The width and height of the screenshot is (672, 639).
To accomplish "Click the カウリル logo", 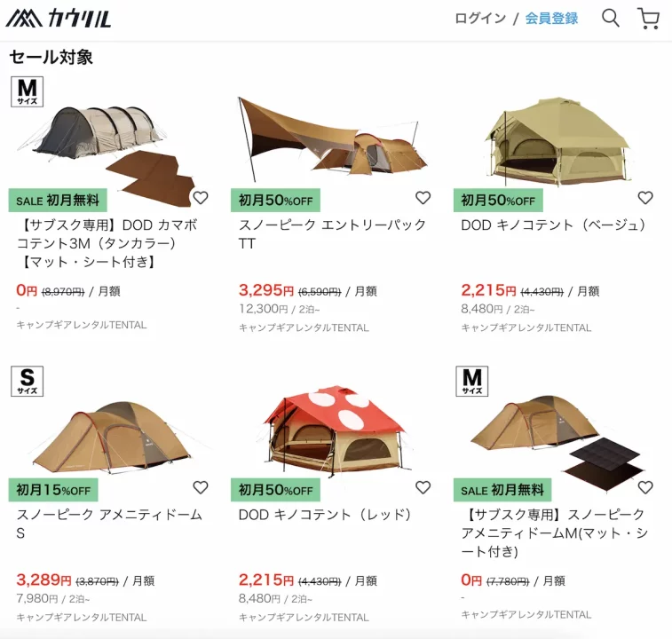I will tap(59, 19).
